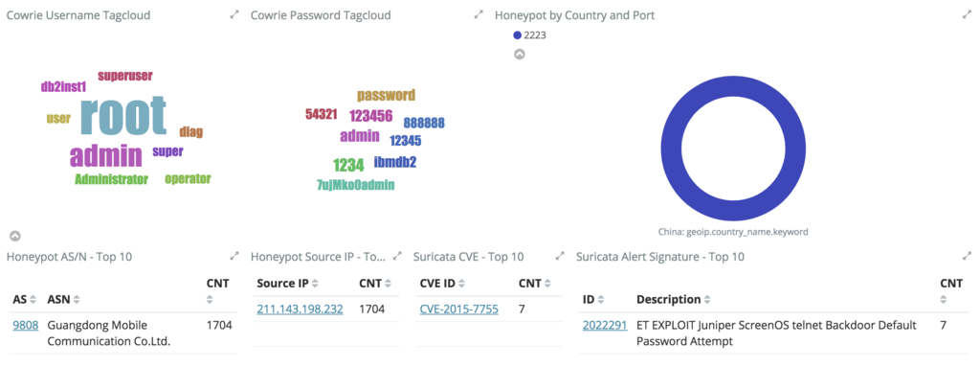Viewport: 980px width, 367px height.
Task: Click '7ujMko0admin' password tag
Action: [356, 185]
